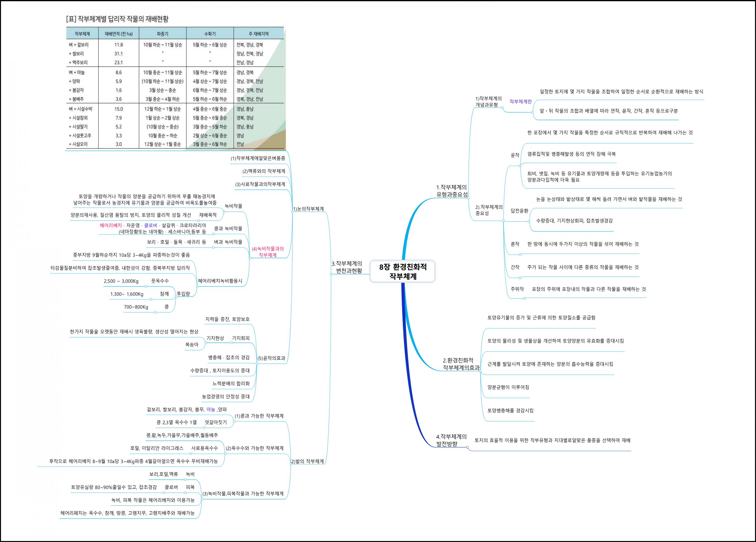Select the 재배목적 node

point(208,215)
